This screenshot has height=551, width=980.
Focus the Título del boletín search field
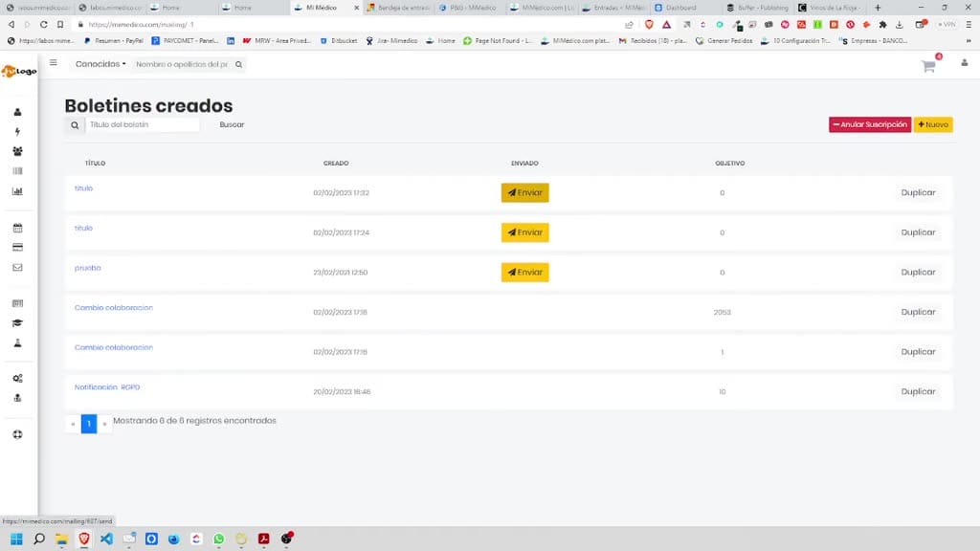click(142, 124)
